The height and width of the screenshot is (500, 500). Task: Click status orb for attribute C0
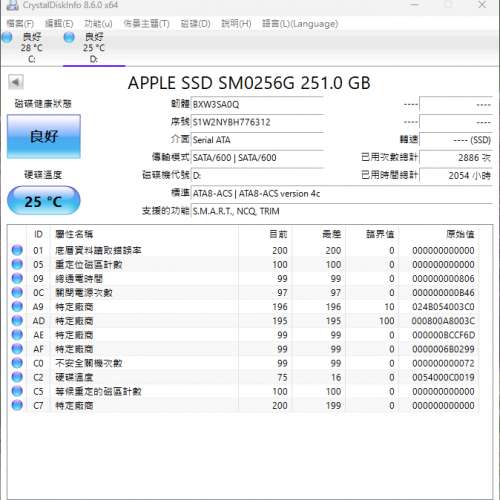click(17, 363)
